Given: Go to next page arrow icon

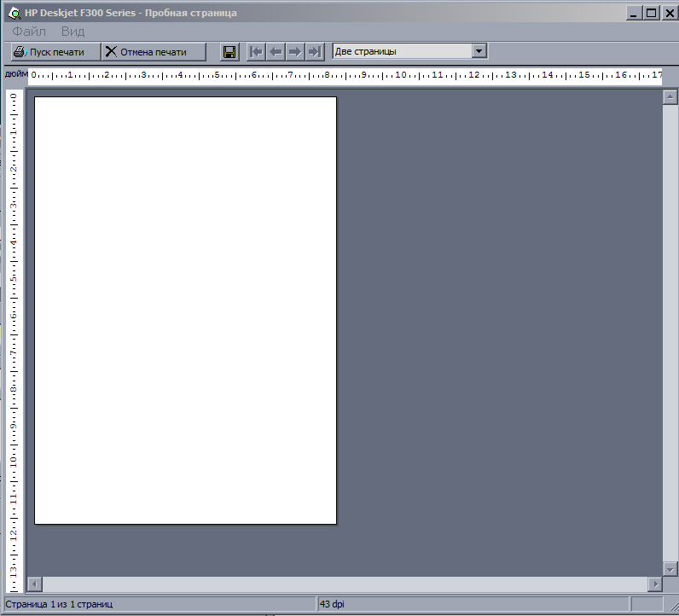Looking at the screenshot, I should (x=295, y=52).
